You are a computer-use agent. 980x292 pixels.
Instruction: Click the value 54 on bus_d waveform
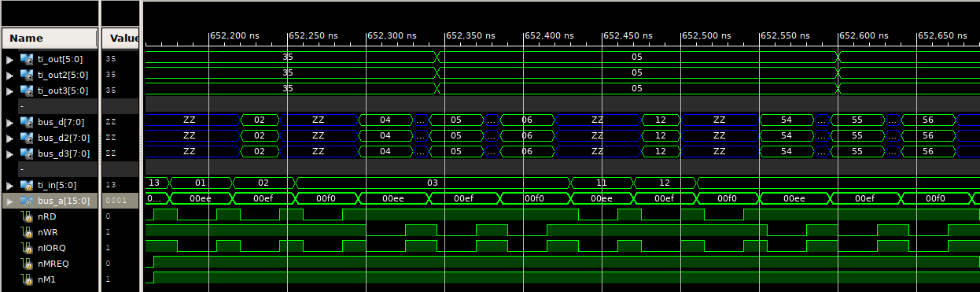(786, 120)
